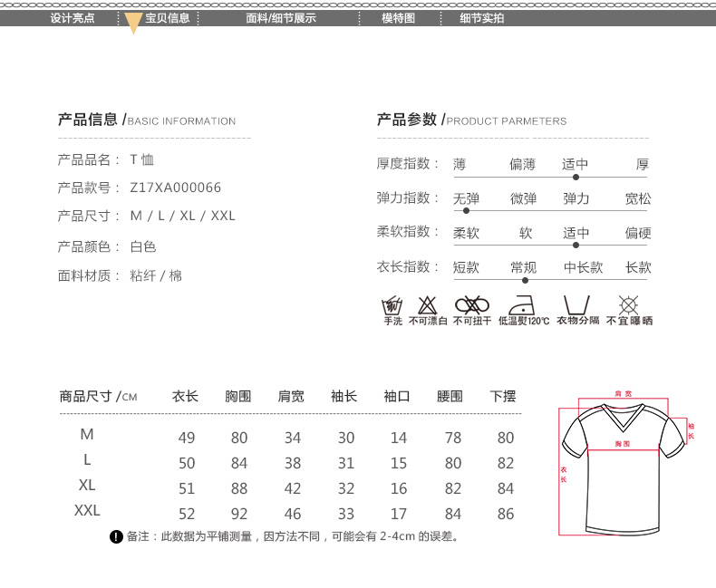Open the 设计亮点 tab

coord(72,18)
